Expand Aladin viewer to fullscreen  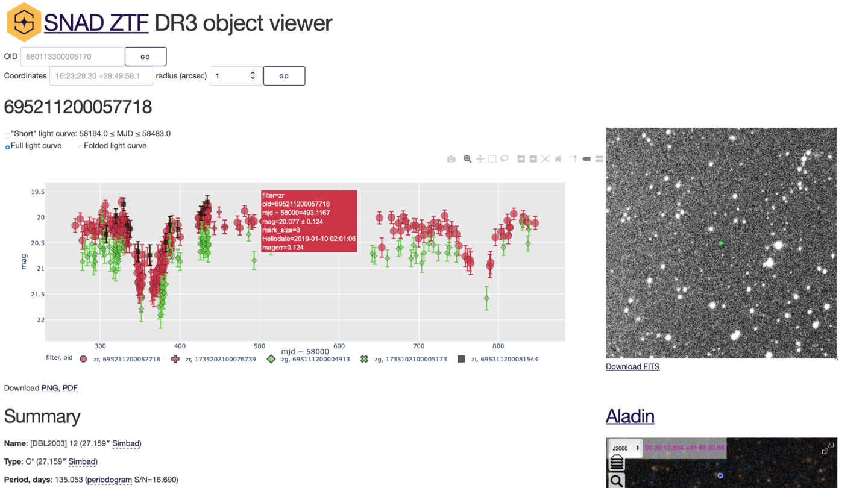[828, 448]
